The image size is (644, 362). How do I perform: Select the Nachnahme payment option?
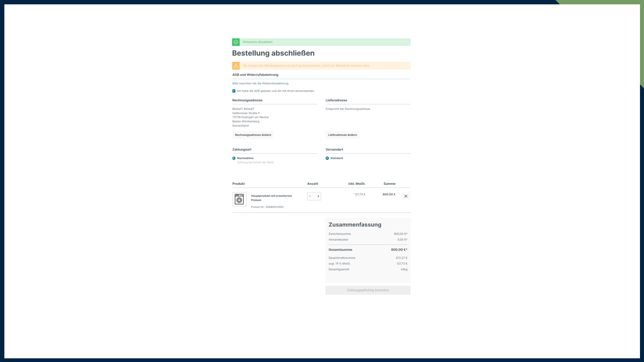tap(234, 158)
